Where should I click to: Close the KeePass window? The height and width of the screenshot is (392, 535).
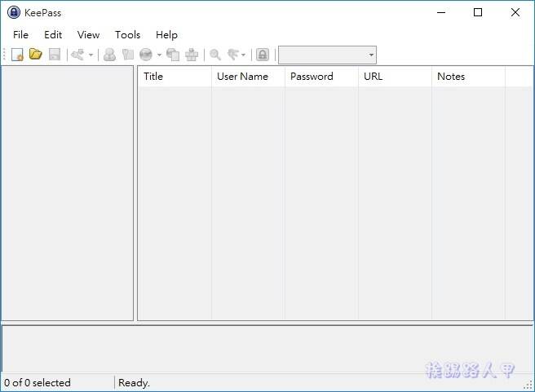click(x=515, y=12)
